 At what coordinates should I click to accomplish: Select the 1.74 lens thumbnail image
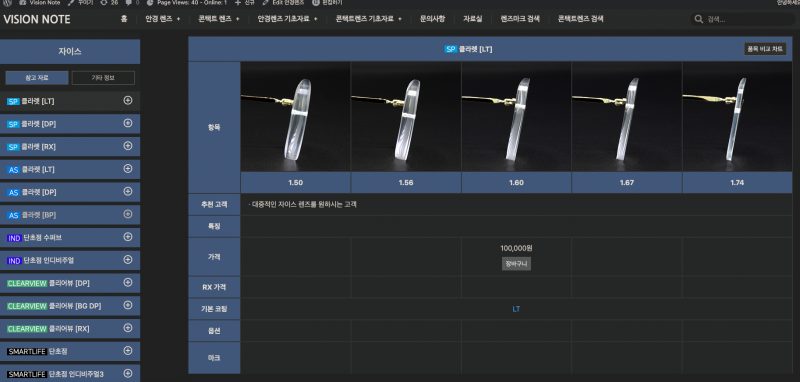[737, 117]
